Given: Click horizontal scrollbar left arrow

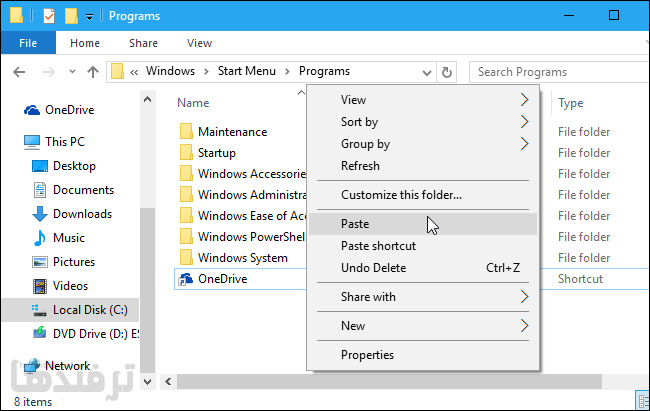Looking at the screenshot, I should [x=168, y=382].
